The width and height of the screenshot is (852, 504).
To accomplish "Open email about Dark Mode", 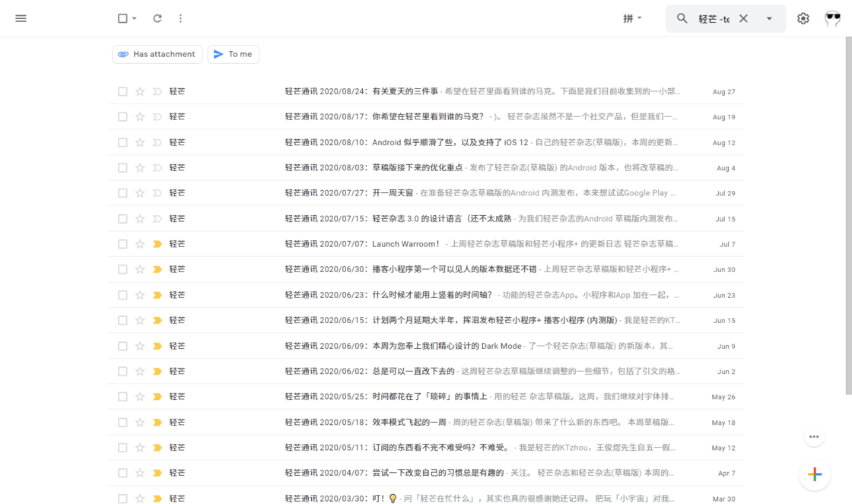I will (x=426, y=345).
